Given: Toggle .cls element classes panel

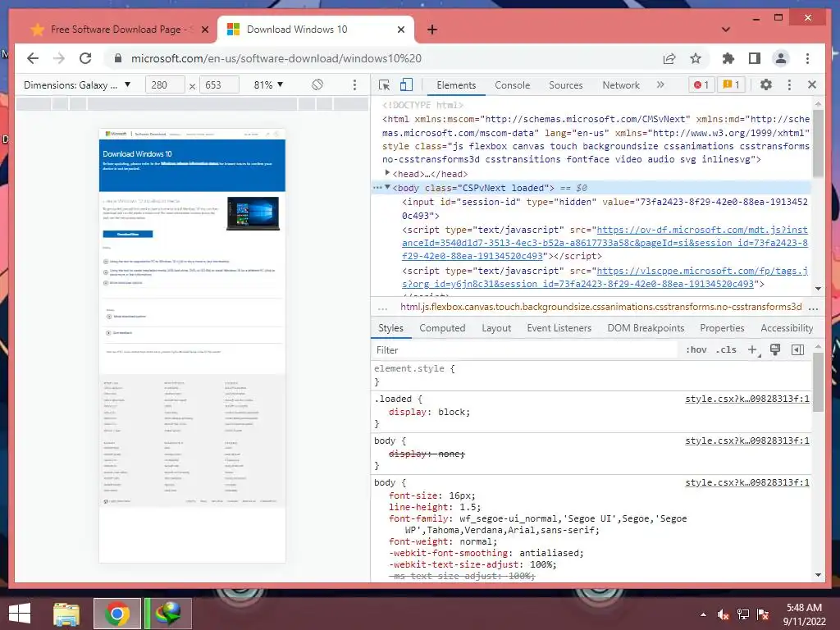Looking at the screenshot, I should click(726, 349).
